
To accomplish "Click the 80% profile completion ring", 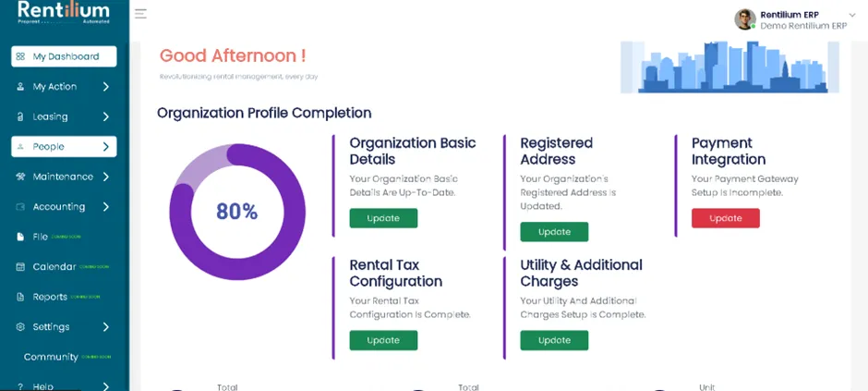I will 237,212.
